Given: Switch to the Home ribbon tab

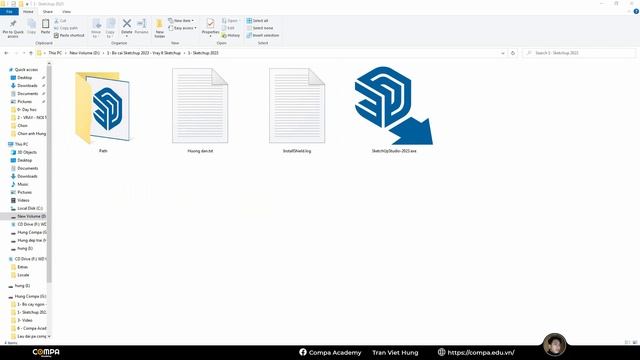Looking at the screenshot, I should click(28, 11).
